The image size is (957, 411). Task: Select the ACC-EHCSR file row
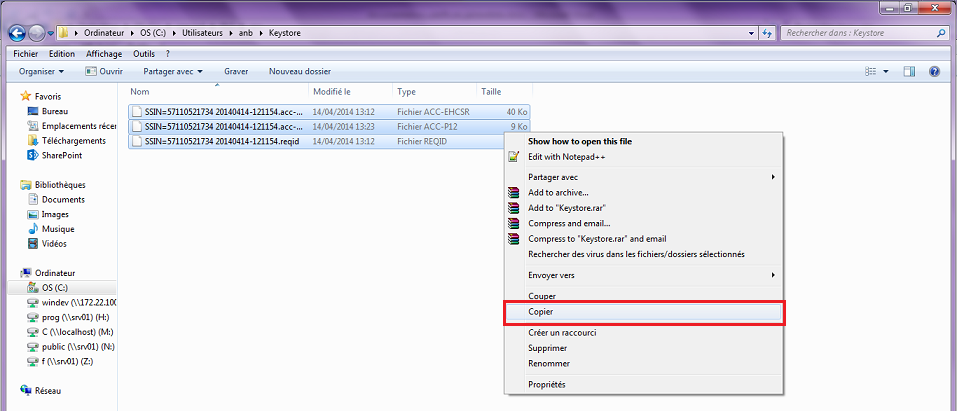pyautogui.click(x=329, y=112)
